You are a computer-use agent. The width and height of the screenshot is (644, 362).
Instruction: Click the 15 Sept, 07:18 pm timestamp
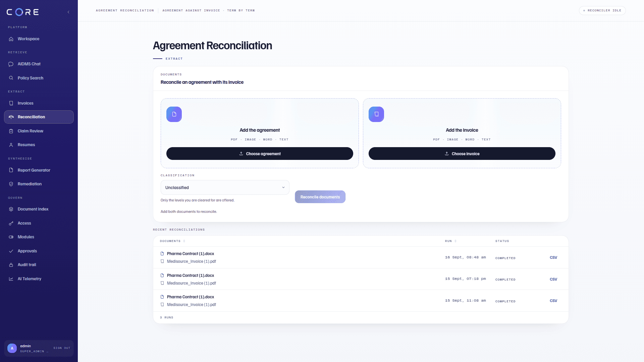pos(465,279)
